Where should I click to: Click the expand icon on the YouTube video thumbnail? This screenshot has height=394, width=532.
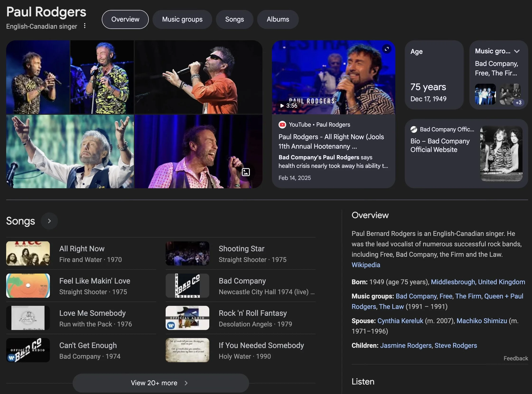(x=386, y=49)
